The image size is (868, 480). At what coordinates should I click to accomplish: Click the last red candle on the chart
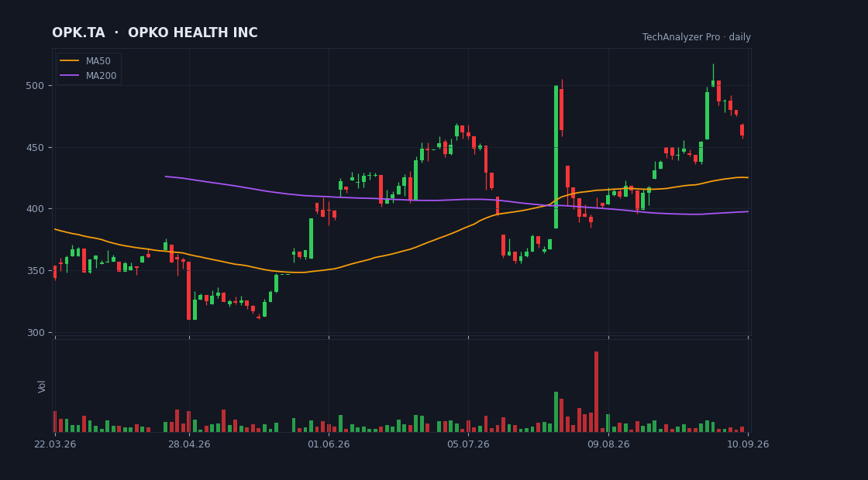pos(742,131)
